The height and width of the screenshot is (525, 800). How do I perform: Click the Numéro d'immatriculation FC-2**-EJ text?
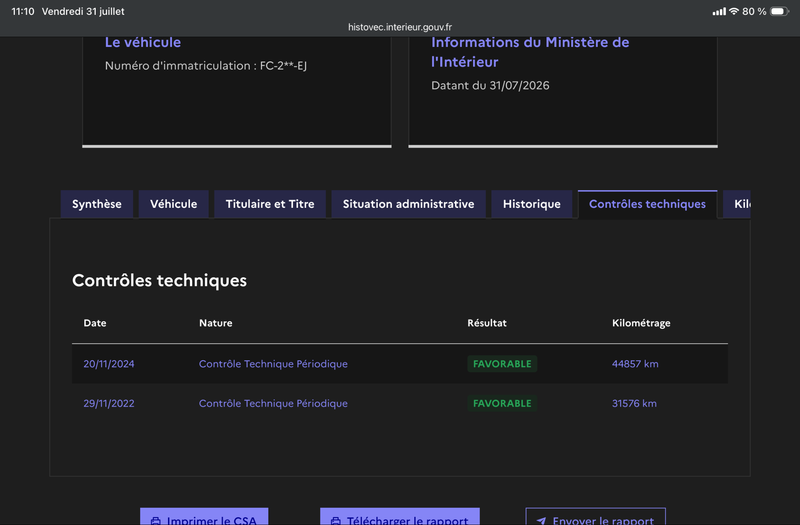point(206,66)
